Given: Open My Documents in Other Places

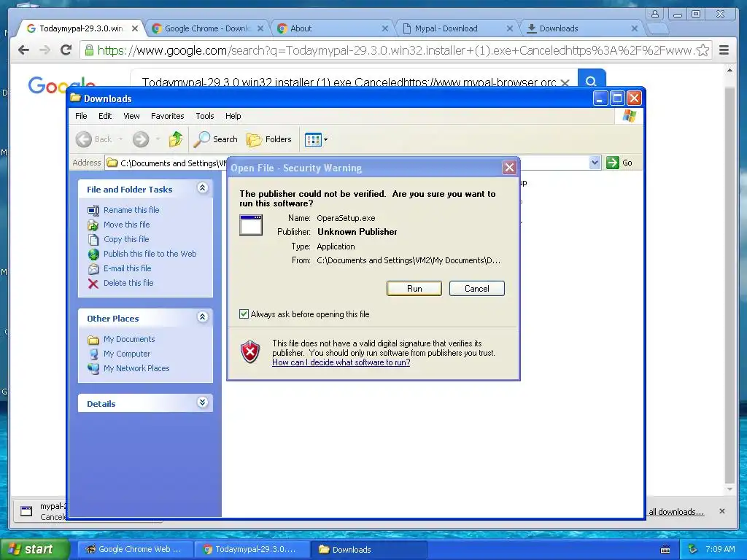Looking at the screenshot, I should click(129, 339).
